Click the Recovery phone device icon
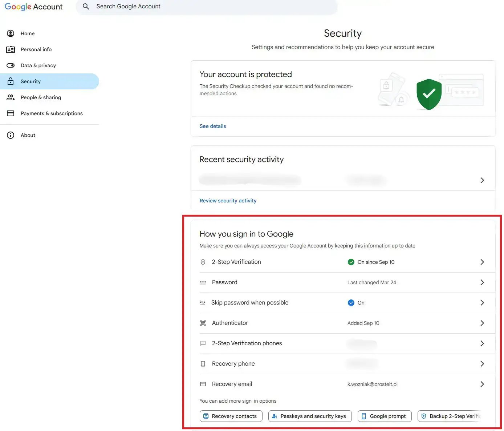 203,364
